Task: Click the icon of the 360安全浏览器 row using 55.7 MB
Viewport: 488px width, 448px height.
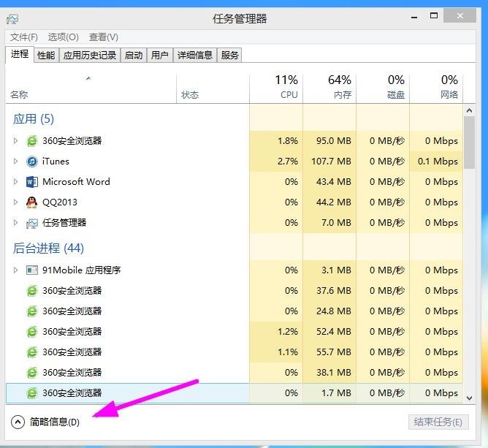Action: 31,352
